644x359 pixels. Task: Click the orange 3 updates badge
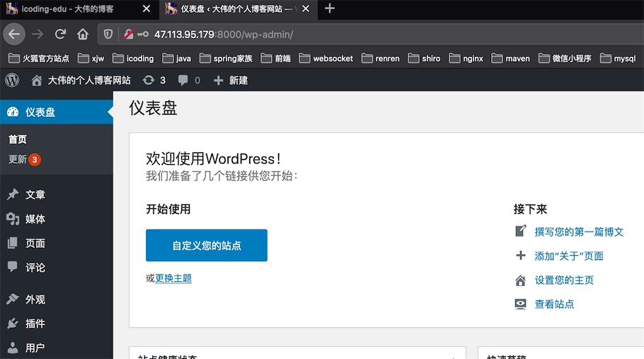[x=35, y=159]
